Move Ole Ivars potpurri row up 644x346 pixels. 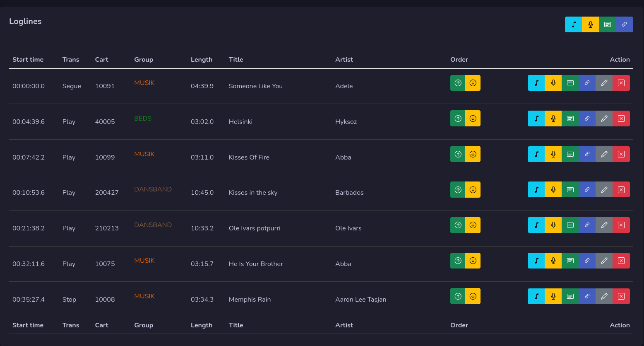point(458,225)
